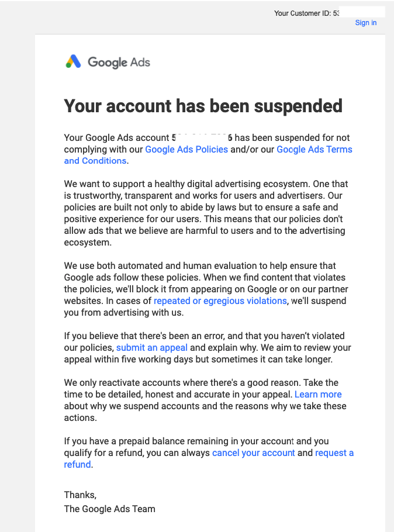The image size is (394, 532).
Task: Click the cancel your account link
Action: [254, 453]
